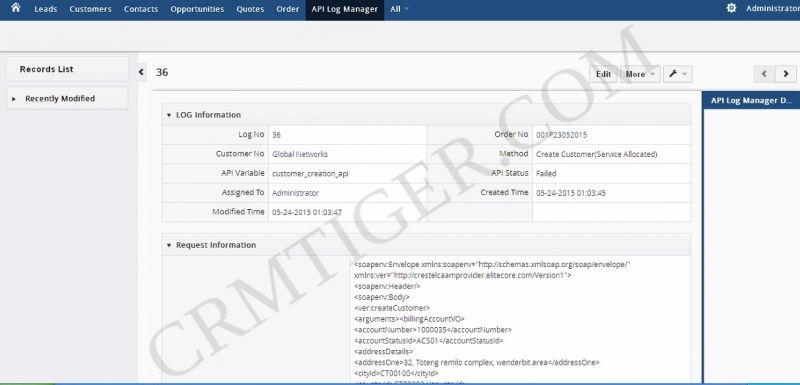800x385 pixels.
Task: Collapse the Request Information block
Action: pyautogui.click(x=169, y=245)
